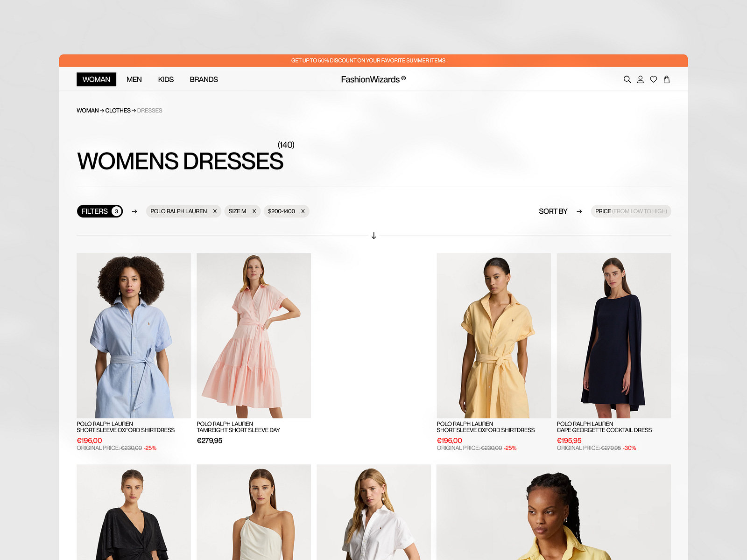This screenshot has height=560, width=747.
Task: Click the Womens Dresses page heading
Action: [180, 161]
